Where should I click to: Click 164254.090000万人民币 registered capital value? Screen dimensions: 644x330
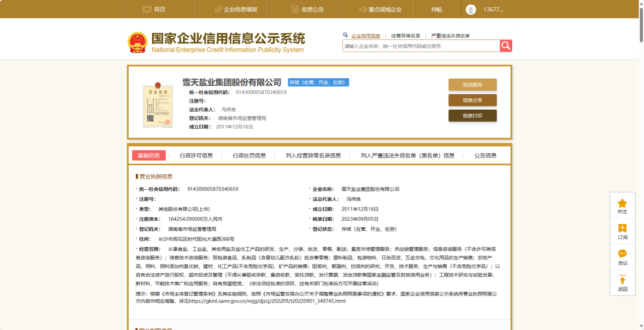(195, 219)
